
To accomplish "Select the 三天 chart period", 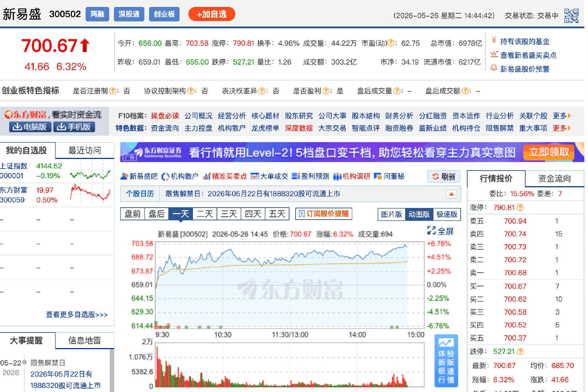I will (x=229, y=214).
